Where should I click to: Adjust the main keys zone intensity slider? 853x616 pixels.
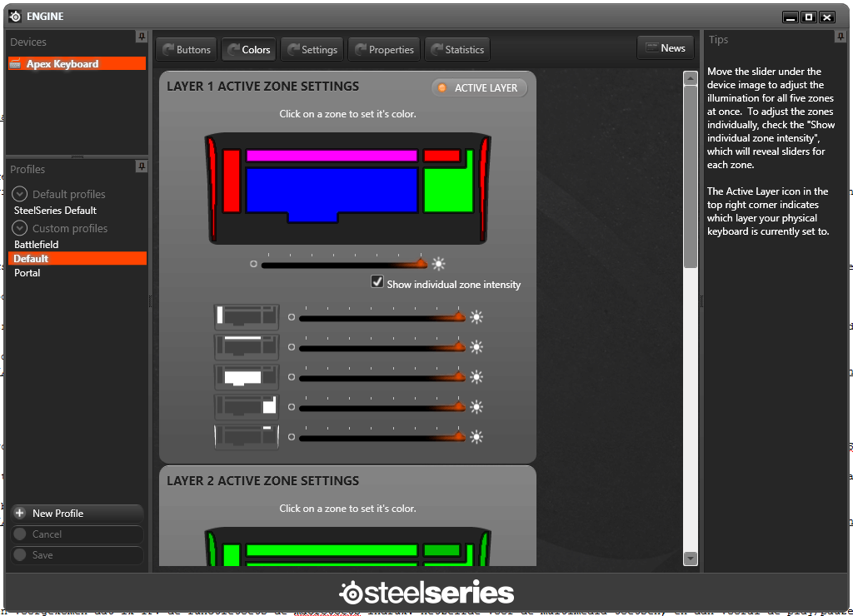click(382, 377)
